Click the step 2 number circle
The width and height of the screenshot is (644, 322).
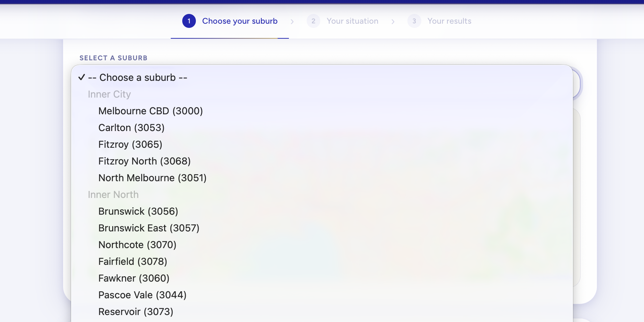(313, 21)
